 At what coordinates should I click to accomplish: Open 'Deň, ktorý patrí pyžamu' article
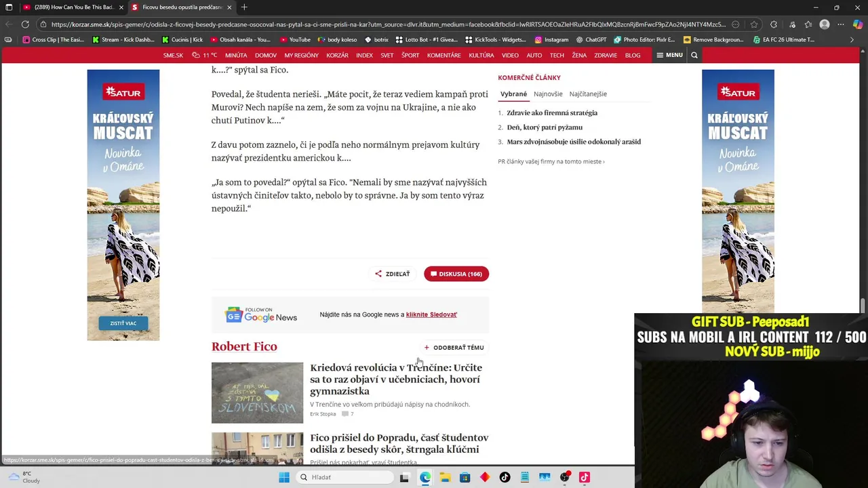(x=545, y=127)
